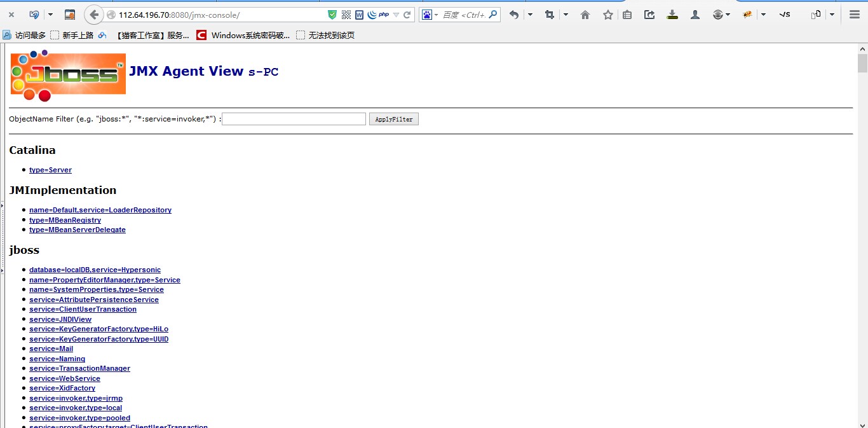
Task: Open the address bar history dropdown arrow
Action: coord(397,15)
